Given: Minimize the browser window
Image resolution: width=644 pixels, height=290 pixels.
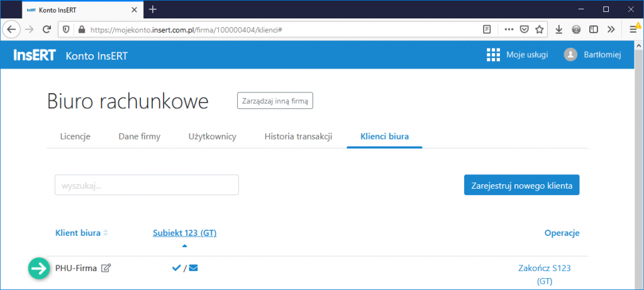Looking at the screenshot, I should [x=580, y=9].
